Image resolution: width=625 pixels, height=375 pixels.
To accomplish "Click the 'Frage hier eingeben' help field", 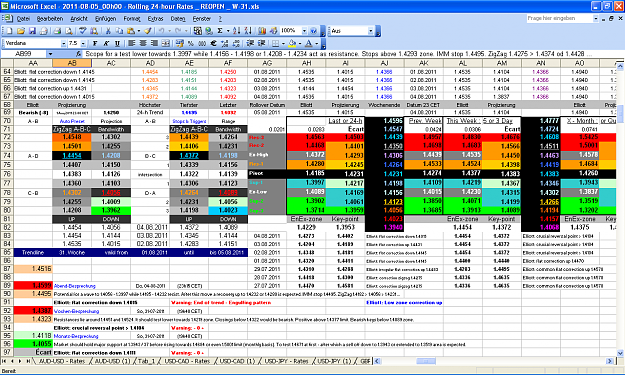I will (x=559, y=18).
